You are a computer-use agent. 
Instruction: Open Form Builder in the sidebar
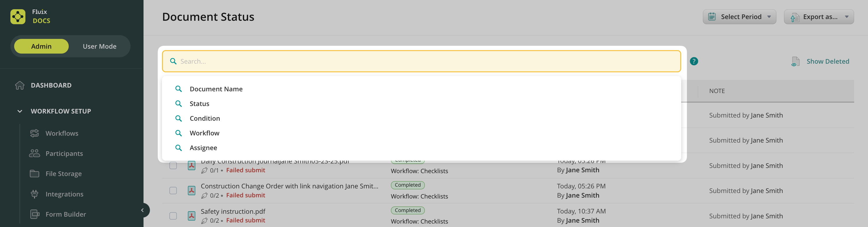[65, 214]
